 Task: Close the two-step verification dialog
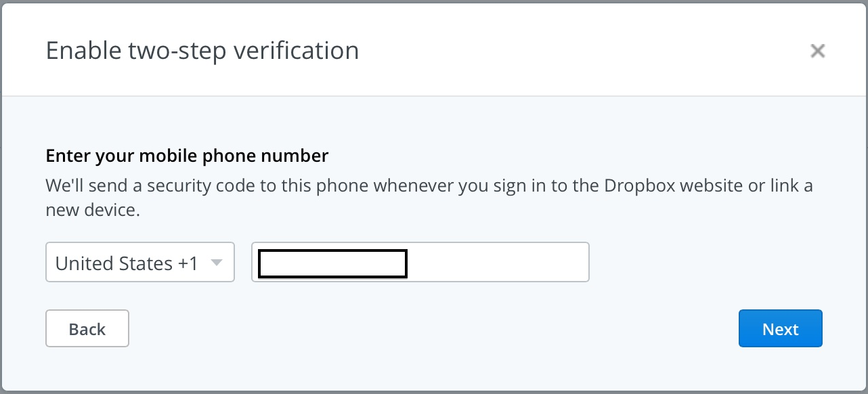click(x=818, y=51)
